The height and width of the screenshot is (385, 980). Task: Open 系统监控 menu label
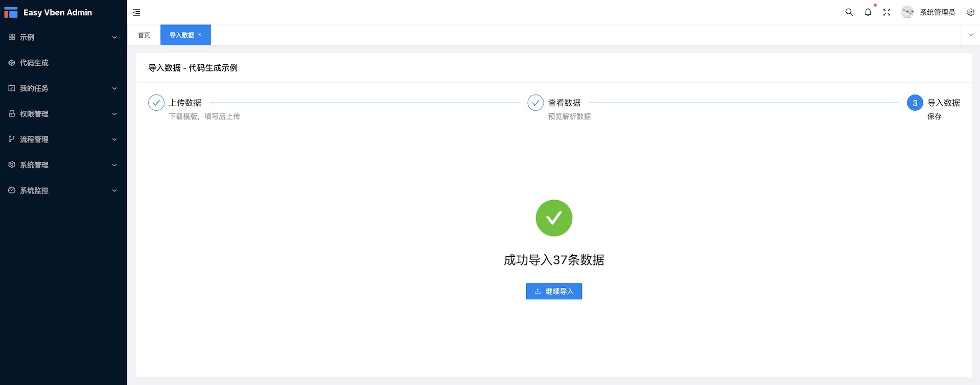point(34,190)
